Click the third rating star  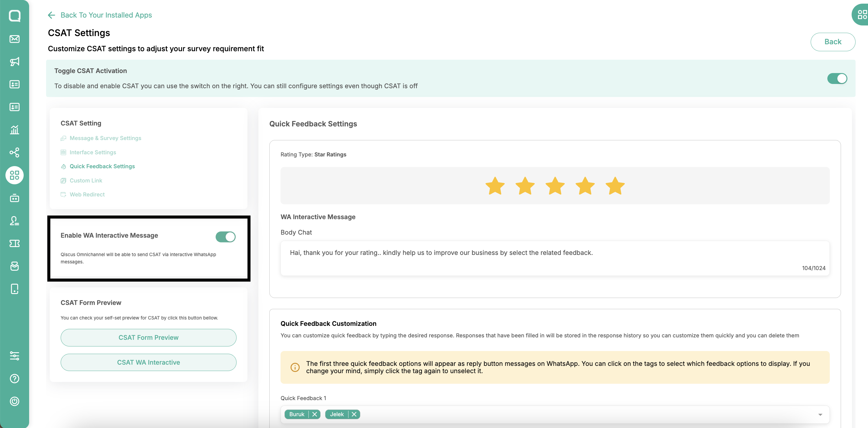(555, 186)
